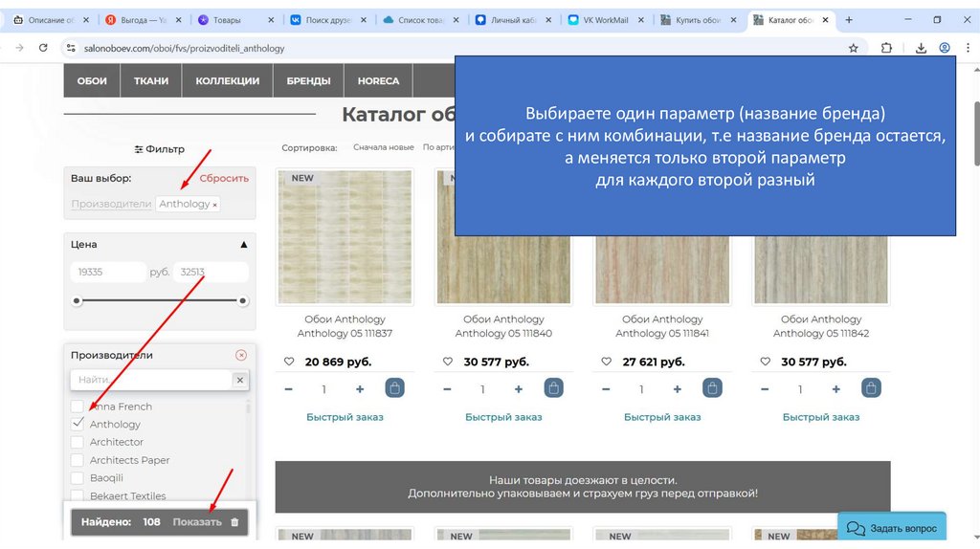Click the Фильтр heading
Screen dimensions: 980x549
tap(160, 149)
